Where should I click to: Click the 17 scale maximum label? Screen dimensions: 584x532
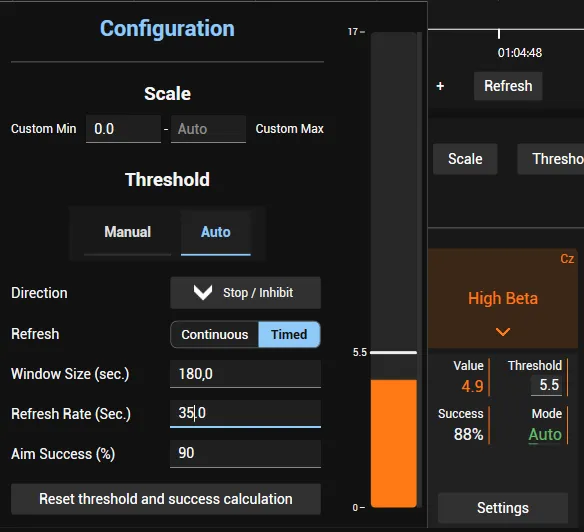coord(353,32)
